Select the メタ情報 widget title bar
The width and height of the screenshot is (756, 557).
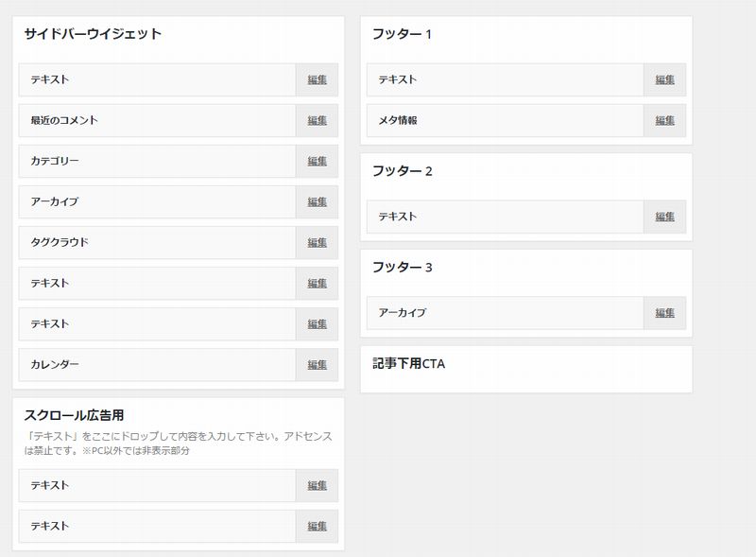[505, 120]
